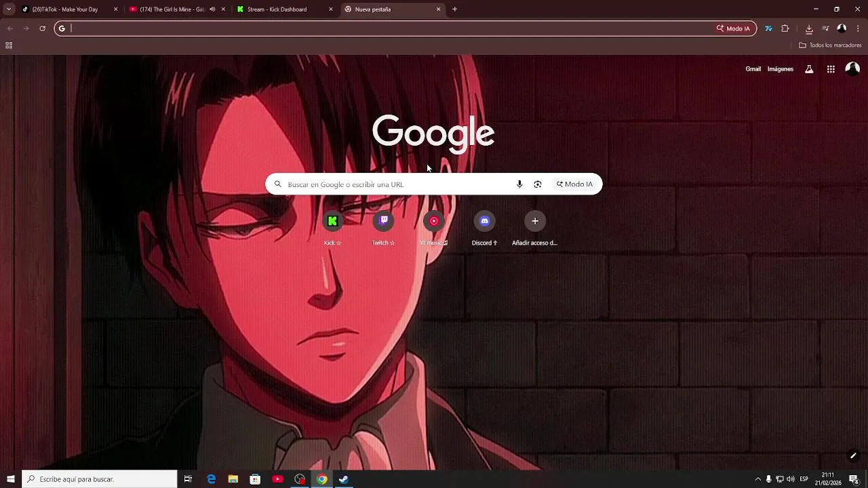Open volume control in system tray

791,479
